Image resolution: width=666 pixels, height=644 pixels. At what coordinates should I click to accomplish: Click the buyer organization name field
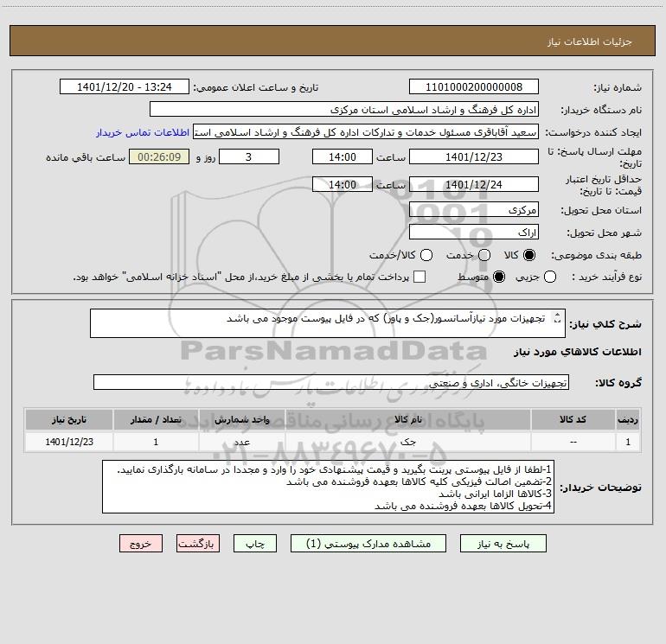point(344,110)
